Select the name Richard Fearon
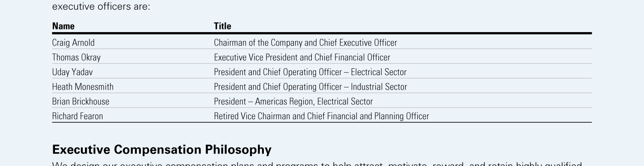This screenshot has width=644, height=166. pos(77,116)
